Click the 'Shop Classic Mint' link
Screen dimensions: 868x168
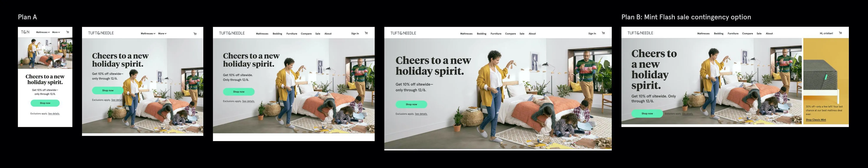(x=816, y=120)
